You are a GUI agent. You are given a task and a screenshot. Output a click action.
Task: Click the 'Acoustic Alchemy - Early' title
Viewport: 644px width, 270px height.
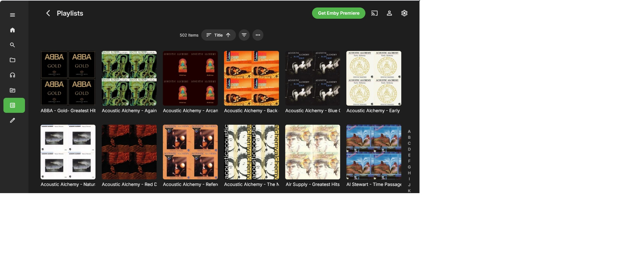coord(373,111)
